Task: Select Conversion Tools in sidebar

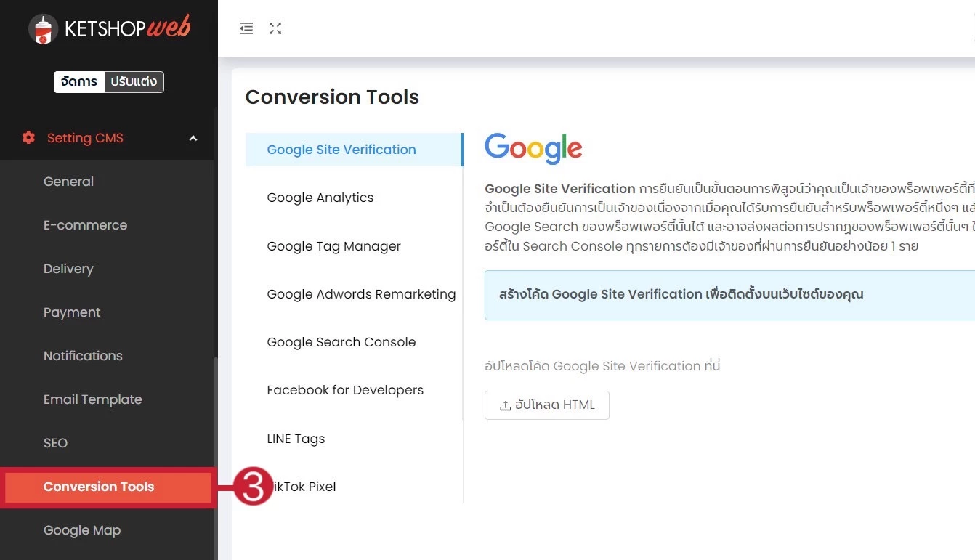Action: [107, 487]
